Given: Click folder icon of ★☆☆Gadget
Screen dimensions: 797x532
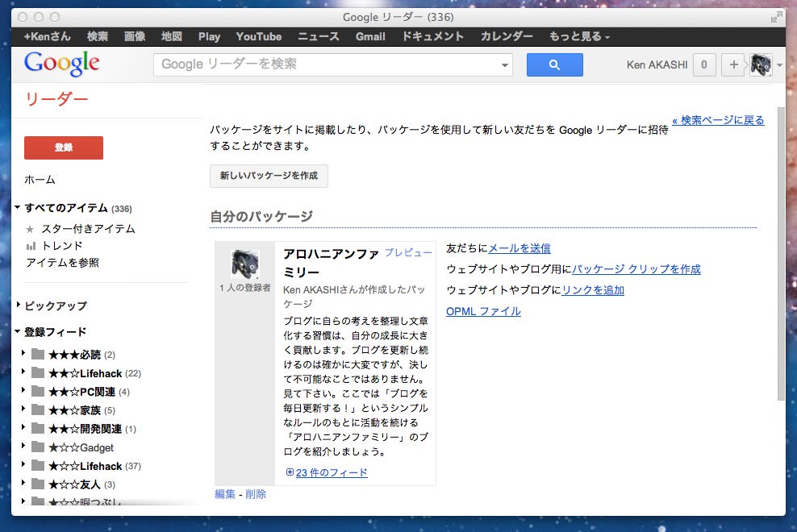Looking at the screenshot, I should (x=38, y=447).
